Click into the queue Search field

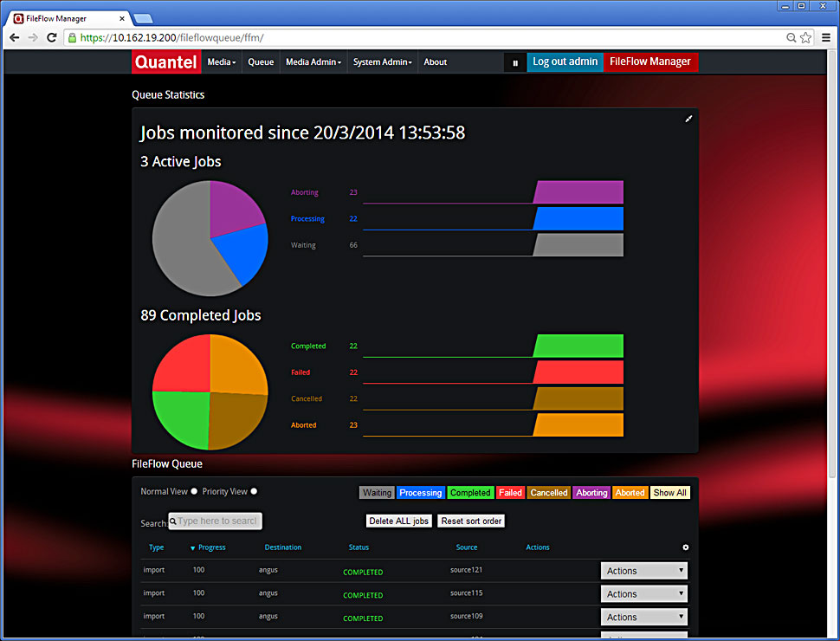[216, 521]
